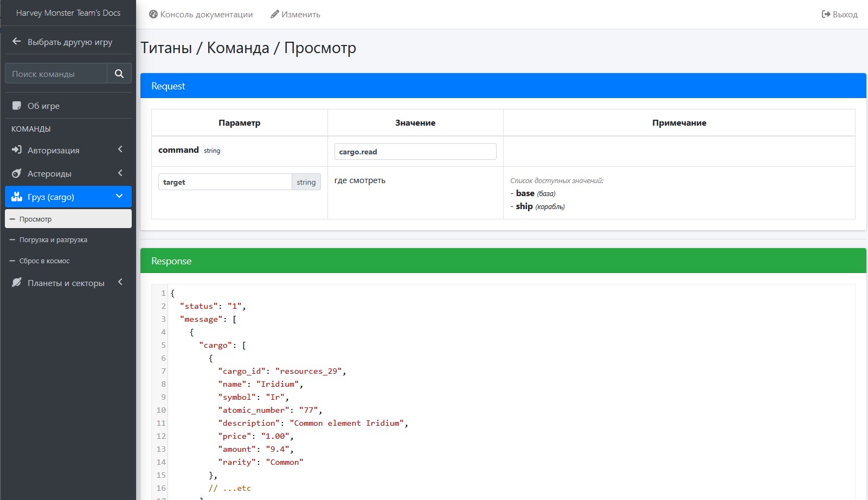The image size is (868, 500).
Task: Open the Погрузка и разгрузка command page
Action: [53, 240]
